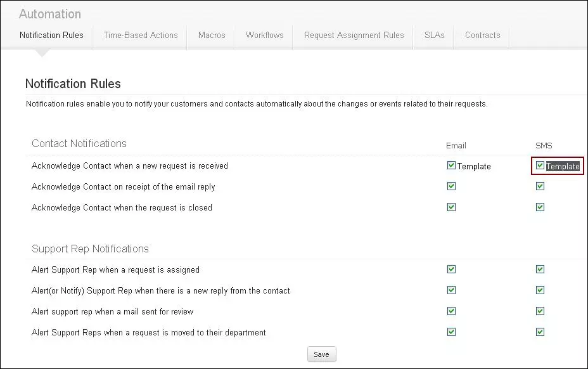
Task: Open highlighted SMS Template link
Action: 563,167
